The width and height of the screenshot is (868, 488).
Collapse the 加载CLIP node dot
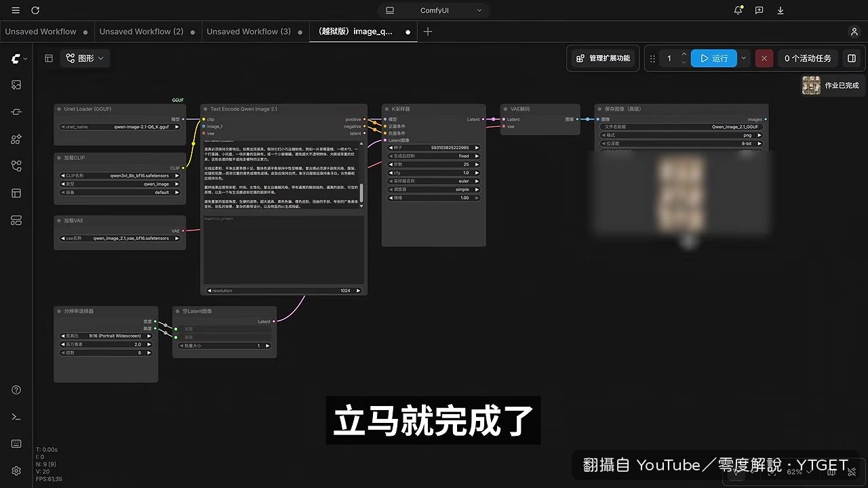pyautogui.click(x=60, y=158)
